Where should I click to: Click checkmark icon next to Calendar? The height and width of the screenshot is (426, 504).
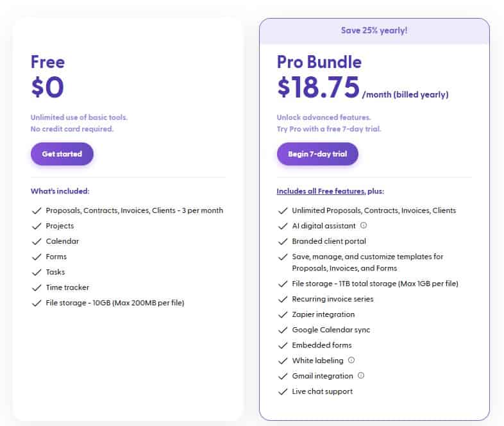click(x=36, y=241)
